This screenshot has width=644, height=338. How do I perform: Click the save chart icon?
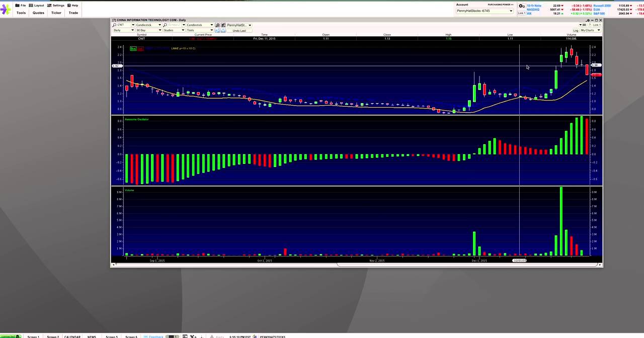(x=223, y=25)
